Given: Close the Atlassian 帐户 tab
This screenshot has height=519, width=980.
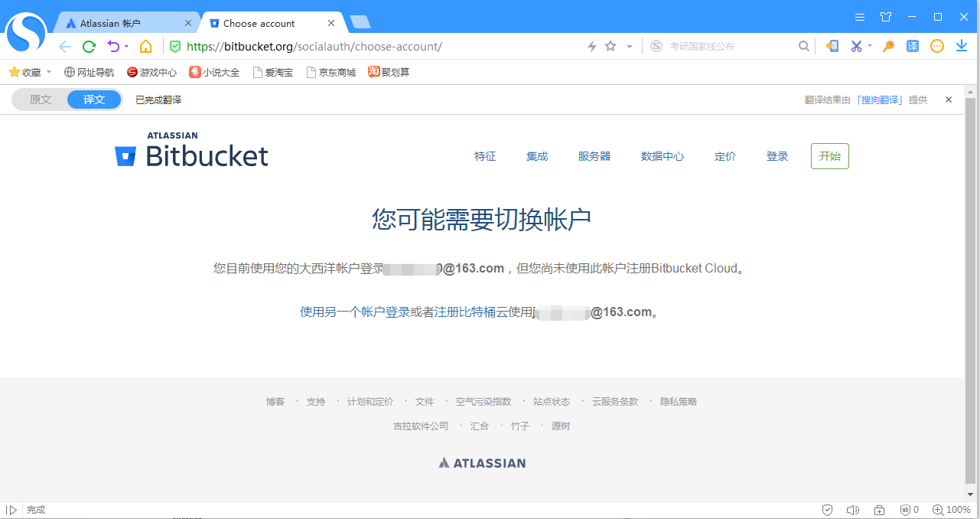Looking at the screenshot, I should click(x=187, y=23).
